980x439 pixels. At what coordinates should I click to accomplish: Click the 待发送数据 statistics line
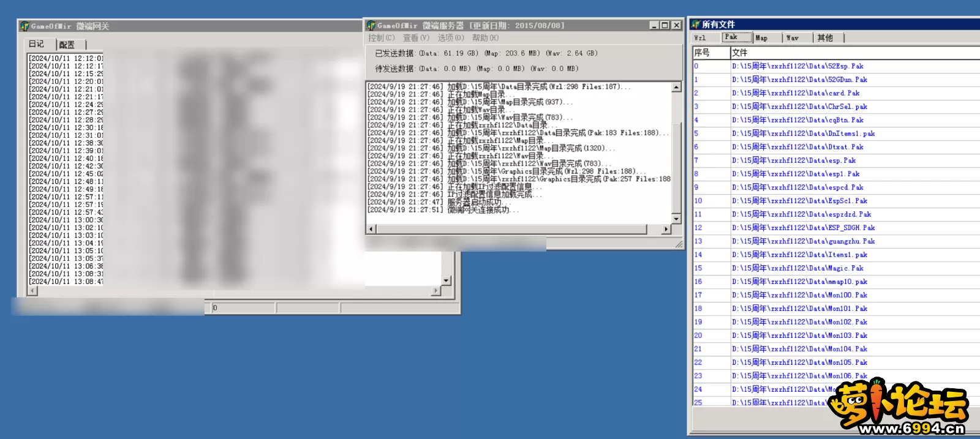[477, 69]
